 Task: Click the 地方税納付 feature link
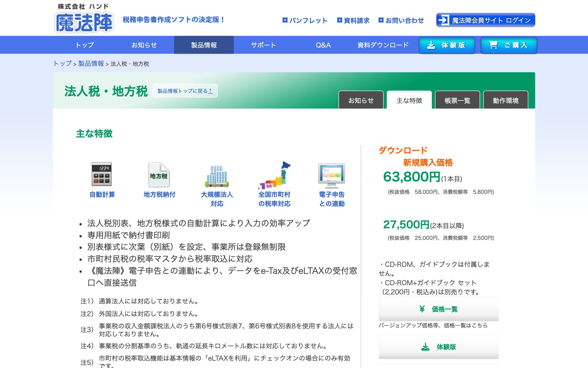point(159,194)
